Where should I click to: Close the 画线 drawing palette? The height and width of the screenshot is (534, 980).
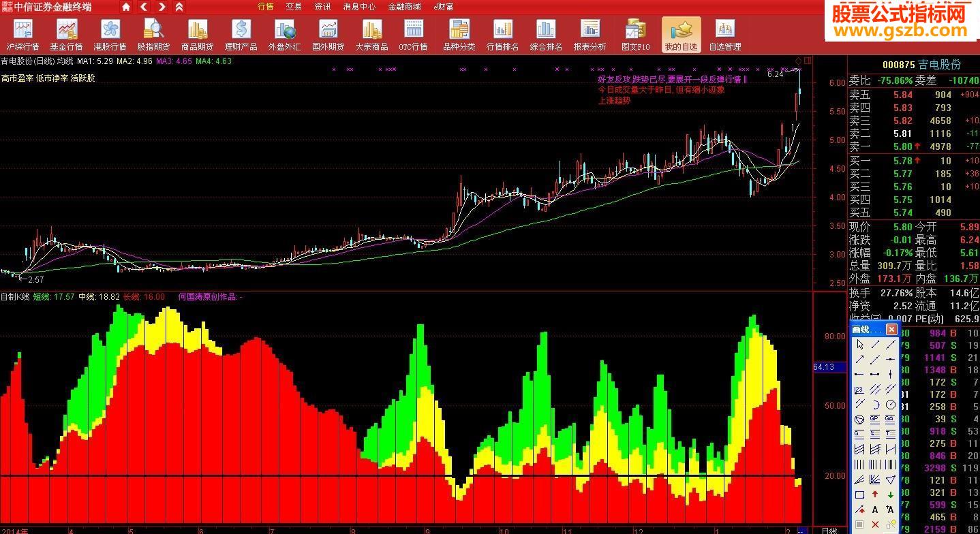coord(891,330)
